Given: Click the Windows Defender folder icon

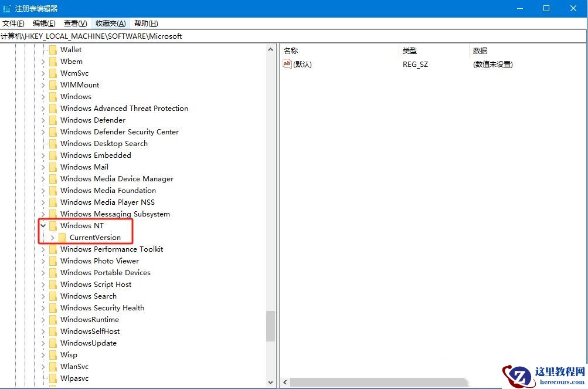Looking at the screenshot, I should (x=53, y=120).
